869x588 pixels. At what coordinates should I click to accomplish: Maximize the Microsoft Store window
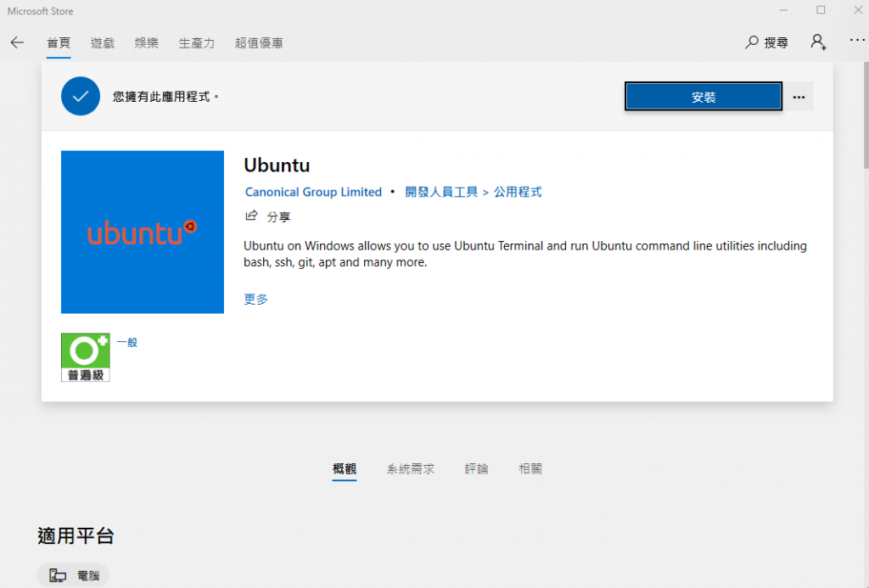821,10
